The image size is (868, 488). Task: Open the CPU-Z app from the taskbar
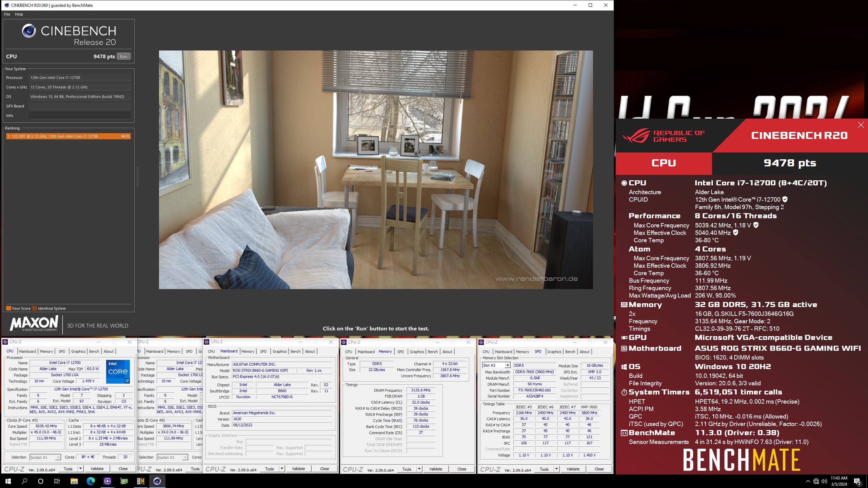pos(107,481)
